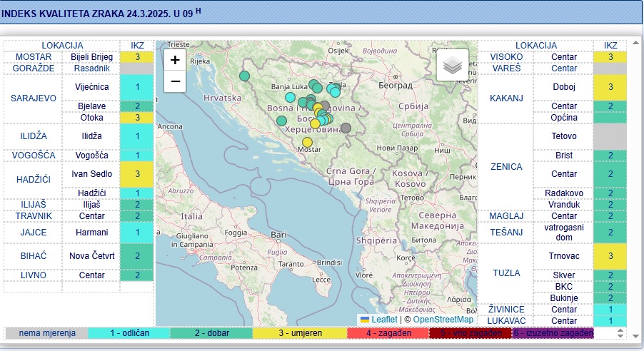Click the ZENICA location cell

(x=506, y=167)
